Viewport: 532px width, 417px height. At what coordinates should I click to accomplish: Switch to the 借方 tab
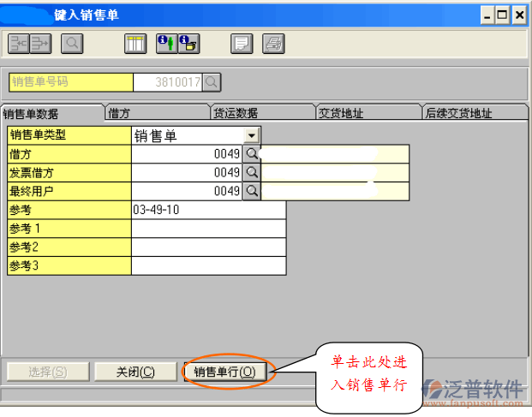point(158,112)
